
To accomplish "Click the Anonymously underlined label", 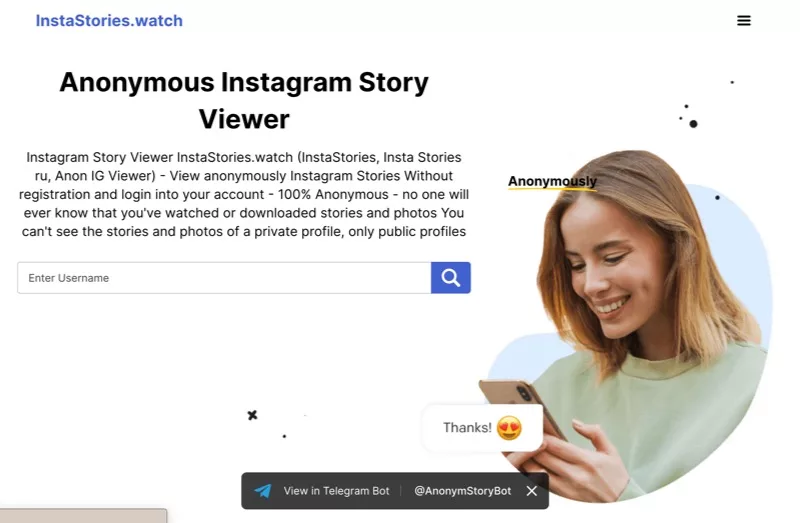I will point(552,182).
